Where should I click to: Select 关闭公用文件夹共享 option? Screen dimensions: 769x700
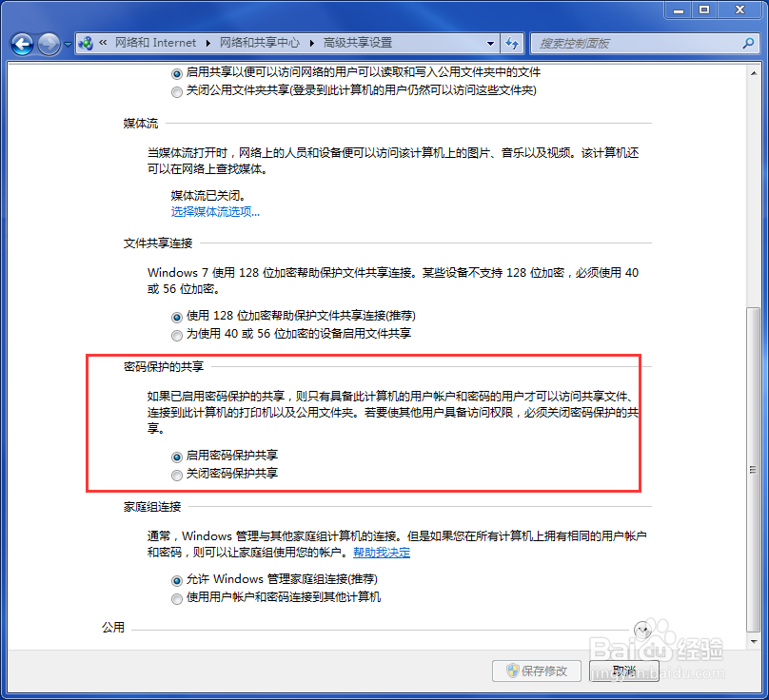click(x=177, y=92)
